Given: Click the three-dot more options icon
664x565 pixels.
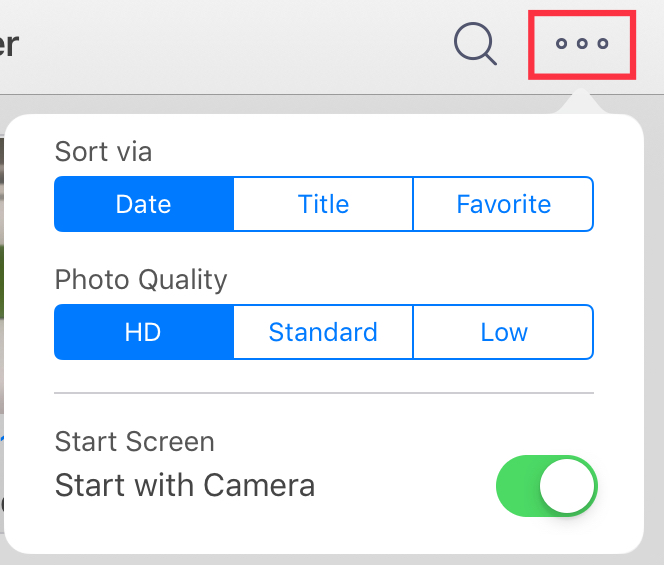Looking at the screenshot, I should (582, 44).
